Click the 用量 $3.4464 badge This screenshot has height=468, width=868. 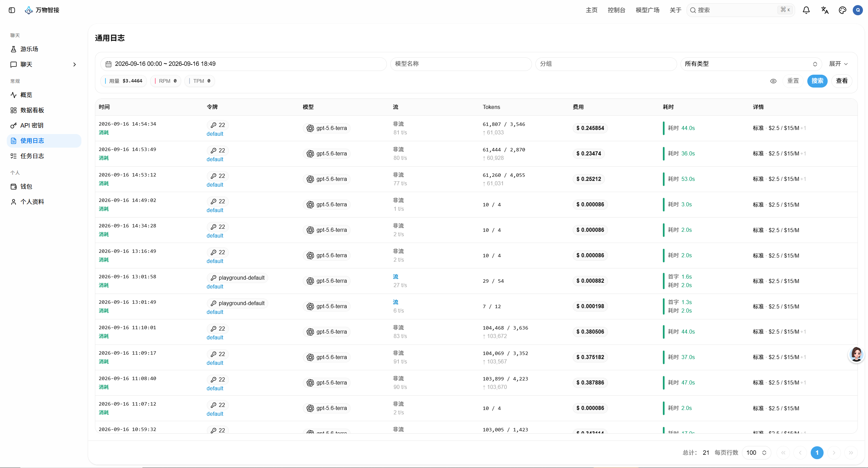click(124, 81)
